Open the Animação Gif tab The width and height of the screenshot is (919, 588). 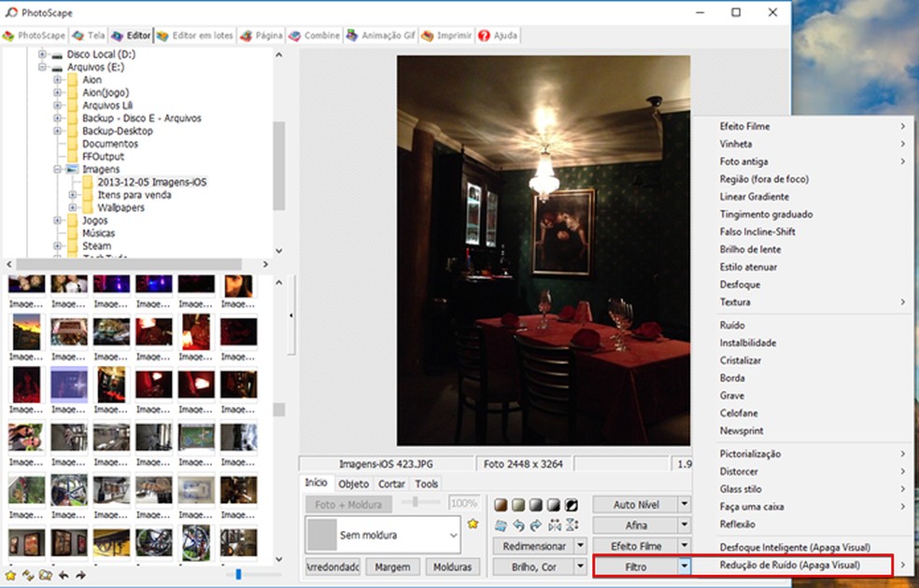(x=381, y=35)
